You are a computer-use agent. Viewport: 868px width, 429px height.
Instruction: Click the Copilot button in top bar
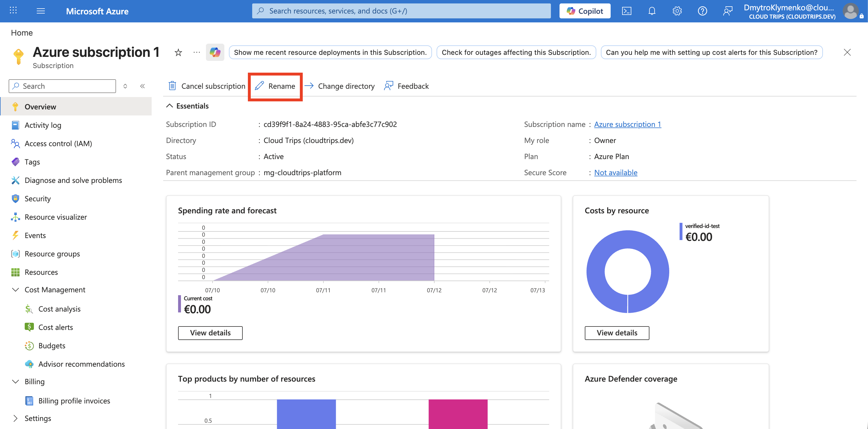click(x=585, y=11)
